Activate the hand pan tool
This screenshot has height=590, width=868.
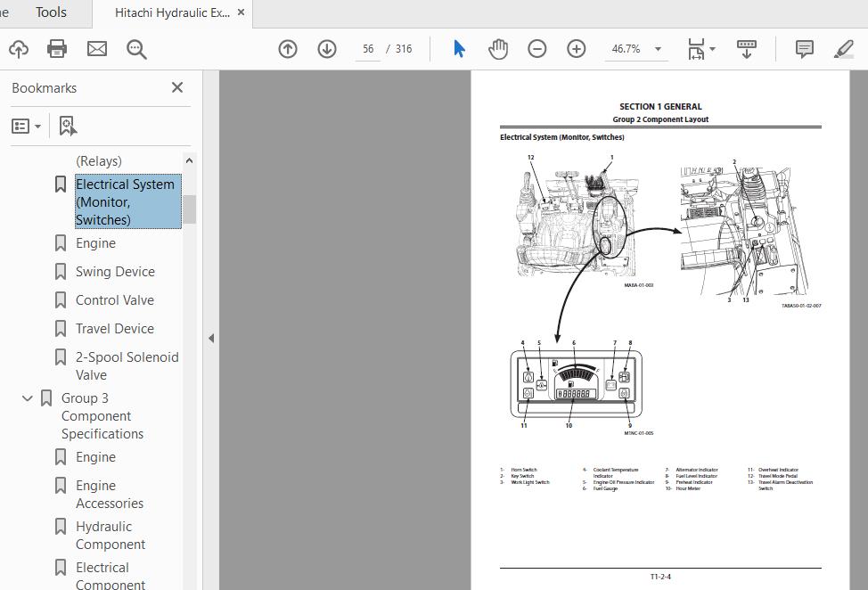point(497,49)
